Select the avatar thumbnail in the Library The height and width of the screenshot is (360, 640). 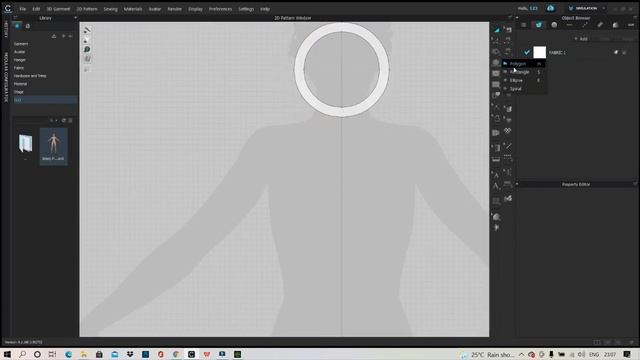click(x=53, y=146)
